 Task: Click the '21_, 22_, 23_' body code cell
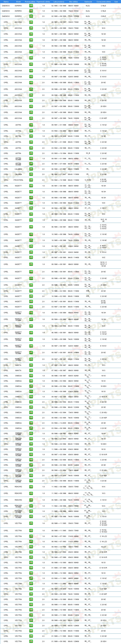[x=88, y=481]
